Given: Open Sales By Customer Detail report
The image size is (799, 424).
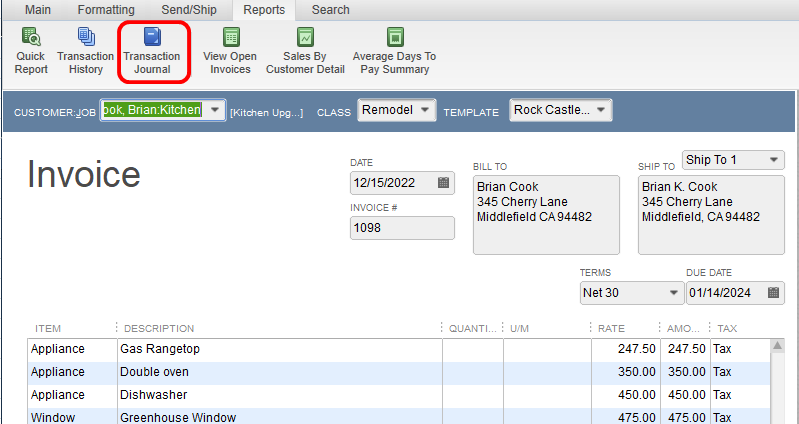Looking at the screenshot, I should (305, 51).
